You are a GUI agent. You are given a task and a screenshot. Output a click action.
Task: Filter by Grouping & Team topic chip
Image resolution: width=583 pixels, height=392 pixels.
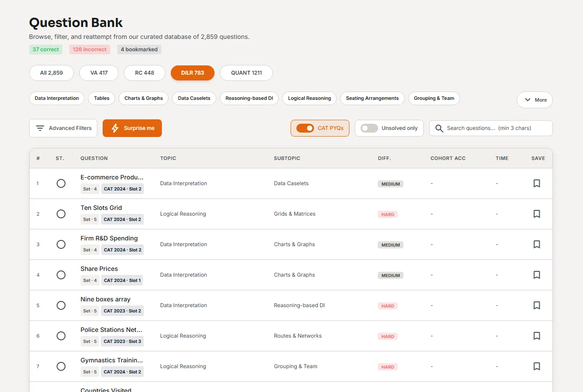[434, 98]
